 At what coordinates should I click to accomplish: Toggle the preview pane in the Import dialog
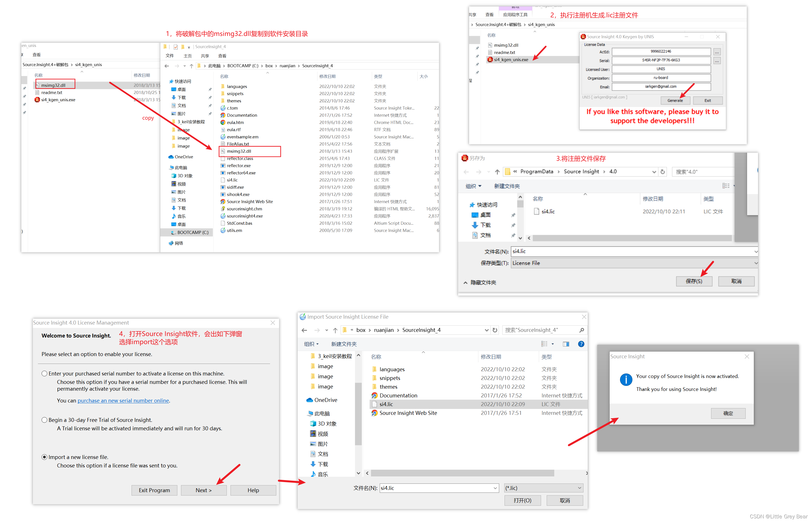coord(566,344)
